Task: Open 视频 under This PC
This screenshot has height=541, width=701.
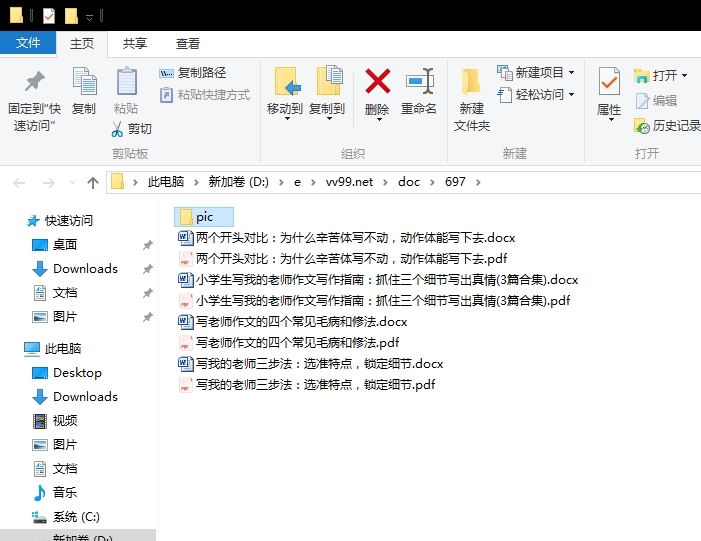Action: coord(65,421)
